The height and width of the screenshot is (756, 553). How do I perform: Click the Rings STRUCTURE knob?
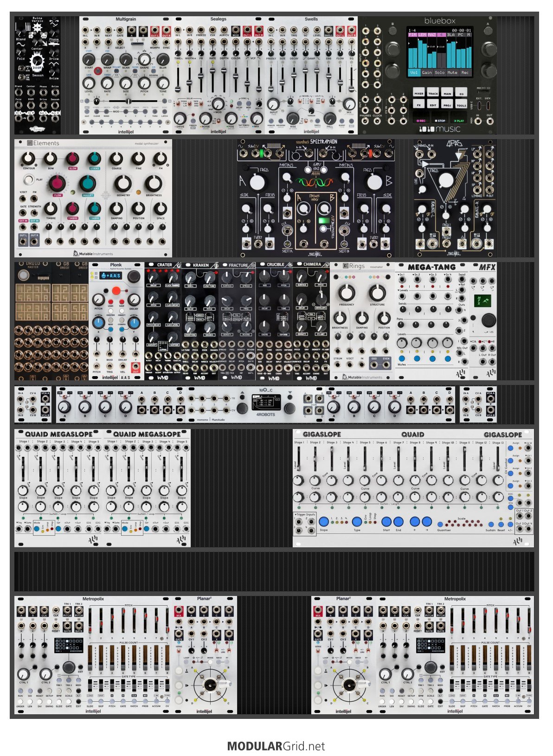pos(377,293)
